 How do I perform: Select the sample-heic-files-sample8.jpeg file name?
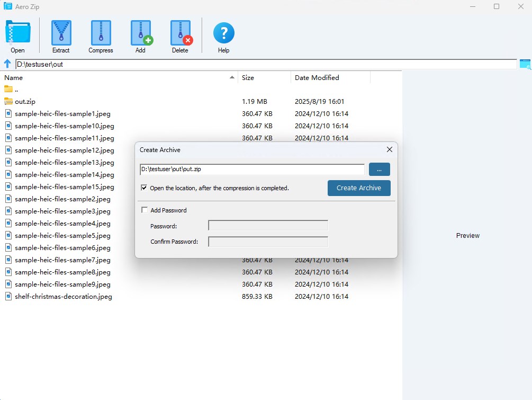click(63, 272)
